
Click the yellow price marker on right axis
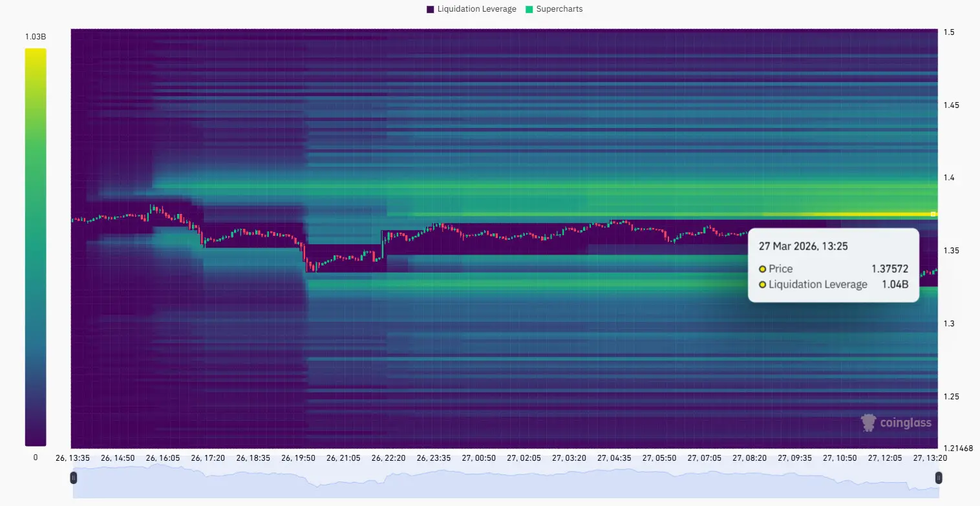(x=932, y=213)
